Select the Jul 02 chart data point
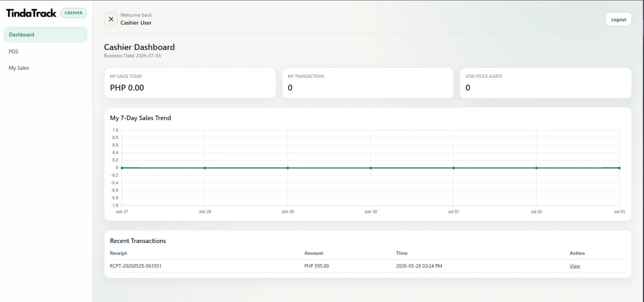Screen dimensions: 644x302 pyautogui.click(x=537, y=168)
